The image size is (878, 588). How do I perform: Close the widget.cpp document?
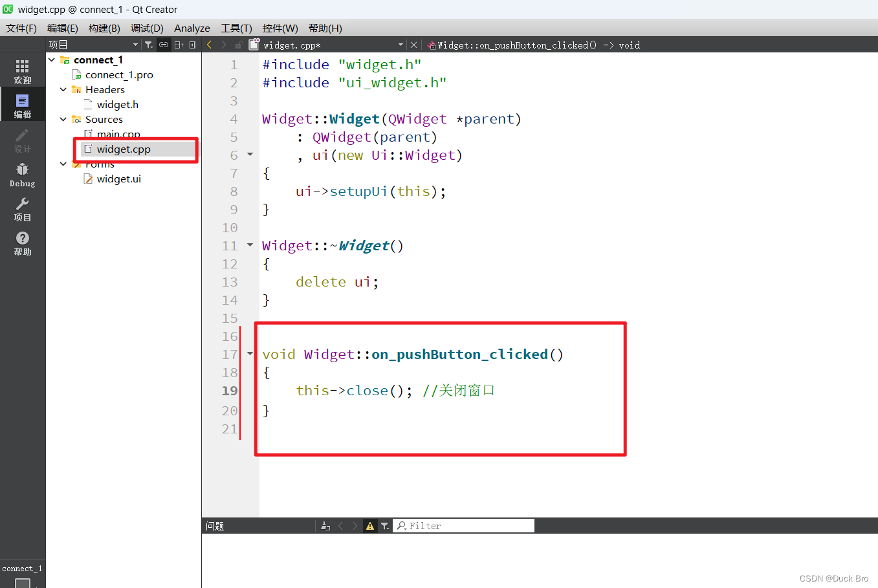click(x=414, y=45)
